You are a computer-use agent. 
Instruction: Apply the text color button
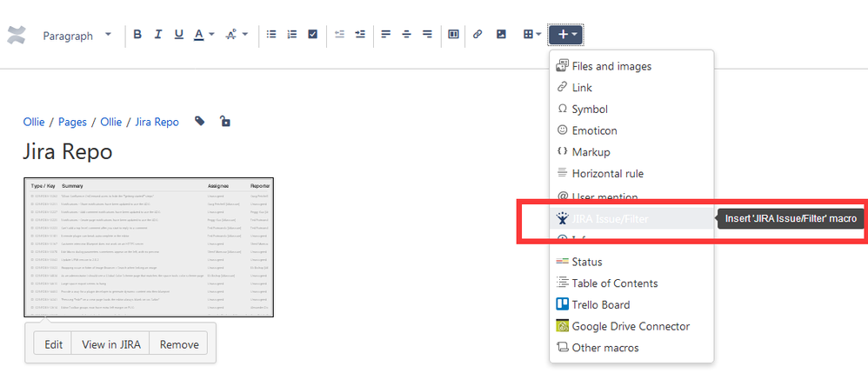pyautogui.click(x=198, y=34)
